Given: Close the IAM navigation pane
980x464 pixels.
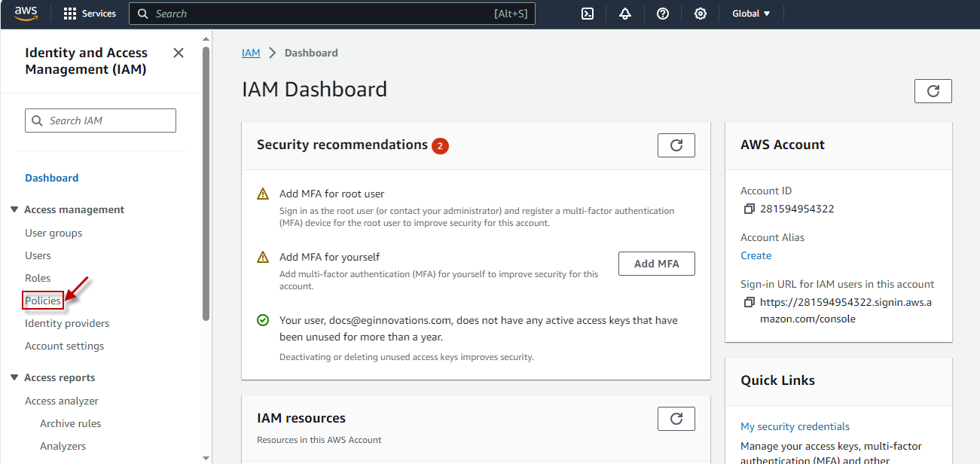Looking at the screenshot, I should click(179, 53).
